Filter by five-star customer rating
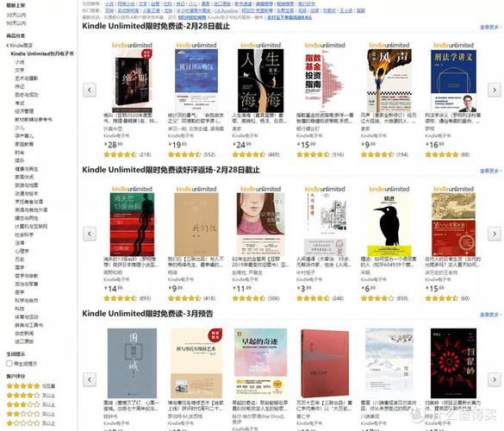 tap(31, 386)
